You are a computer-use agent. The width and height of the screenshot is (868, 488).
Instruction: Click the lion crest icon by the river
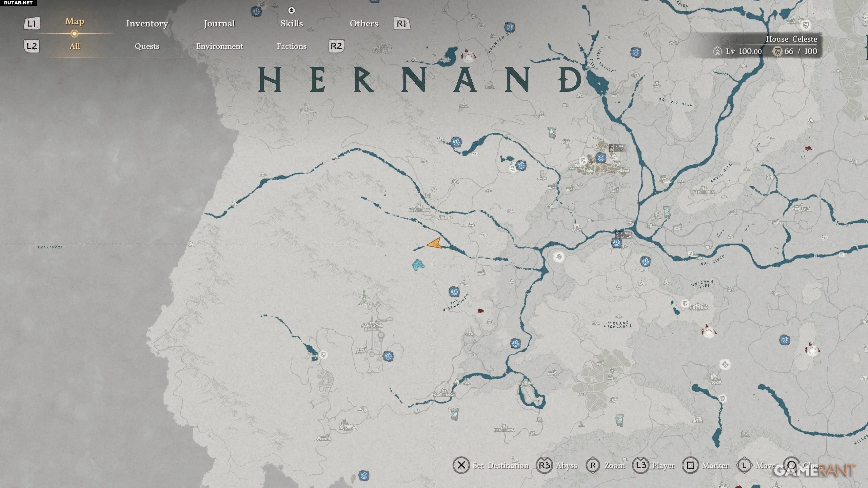tap(558, 257)
